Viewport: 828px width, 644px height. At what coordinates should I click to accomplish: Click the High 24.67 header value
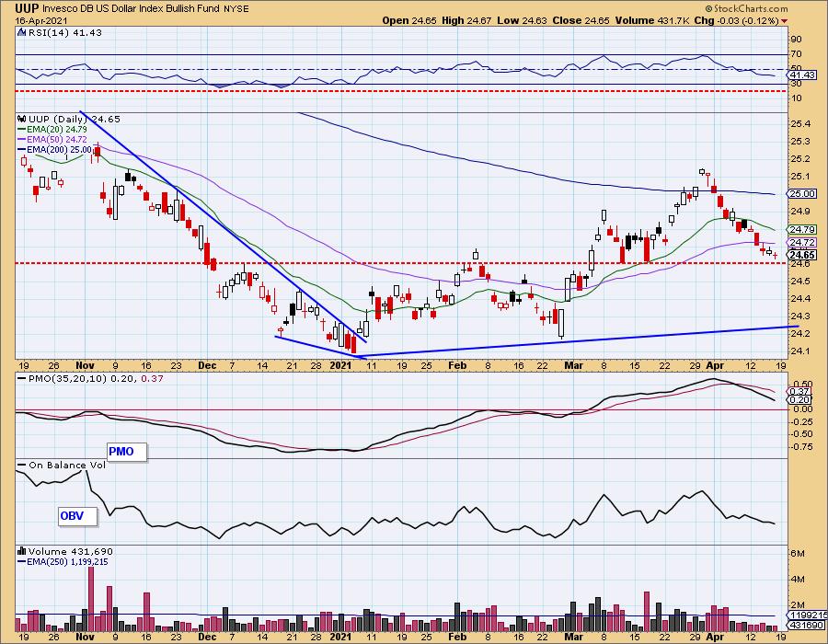click(x=466, y=20)
